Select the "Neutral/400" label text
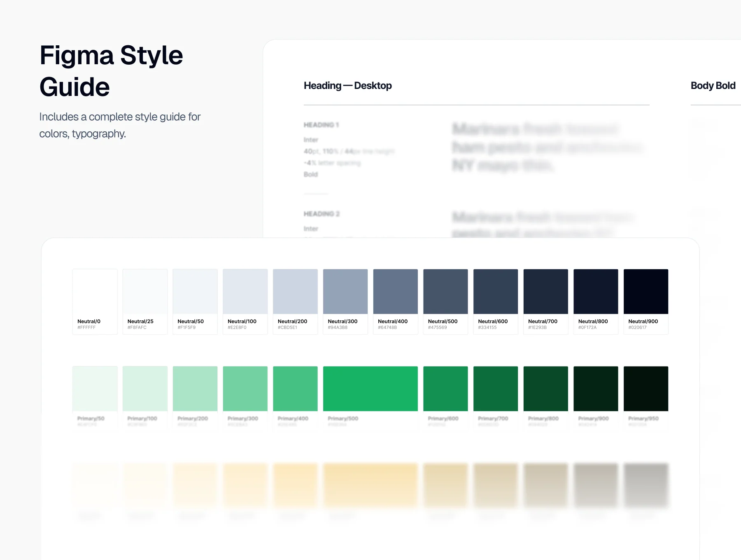 coord(393,321)
